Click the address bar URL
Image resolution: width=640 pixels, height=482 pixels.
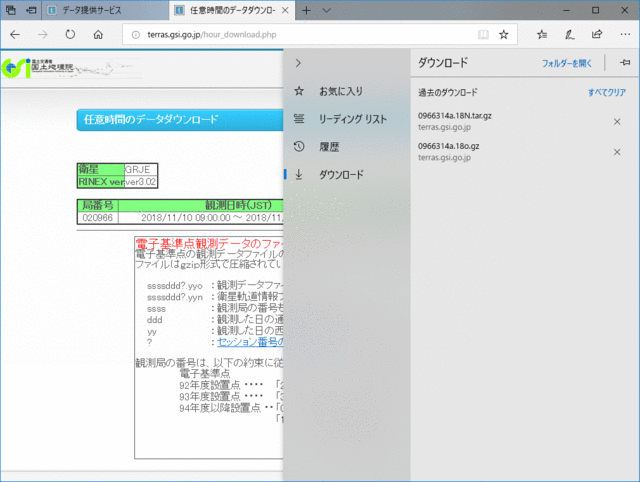212,35
